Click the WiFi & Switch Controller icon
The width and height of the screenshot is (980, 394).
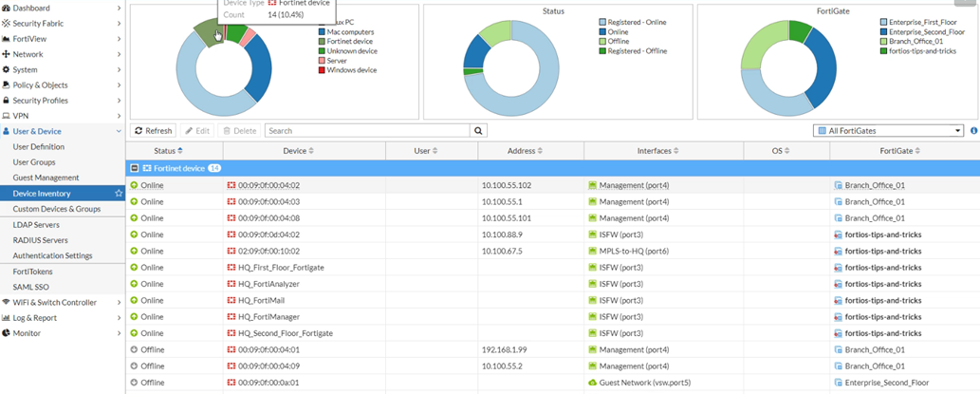(x=7, y=302)
